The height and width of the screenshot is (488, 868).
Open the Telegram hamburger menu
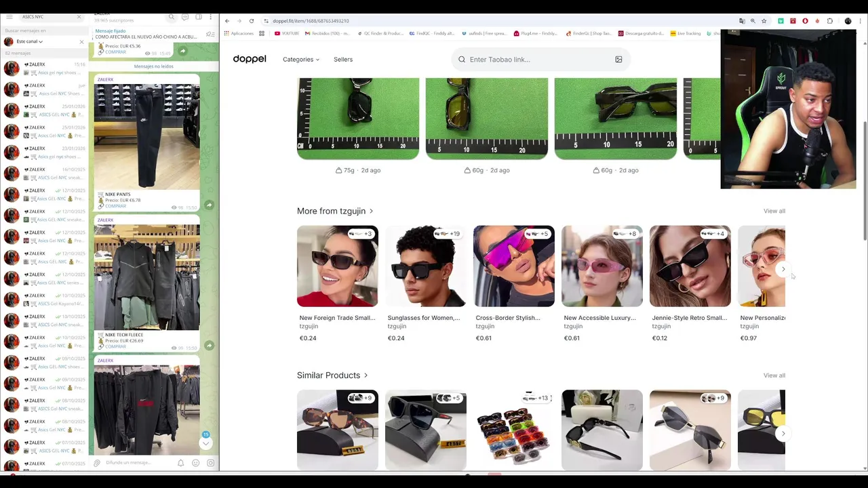click(9, 16)
